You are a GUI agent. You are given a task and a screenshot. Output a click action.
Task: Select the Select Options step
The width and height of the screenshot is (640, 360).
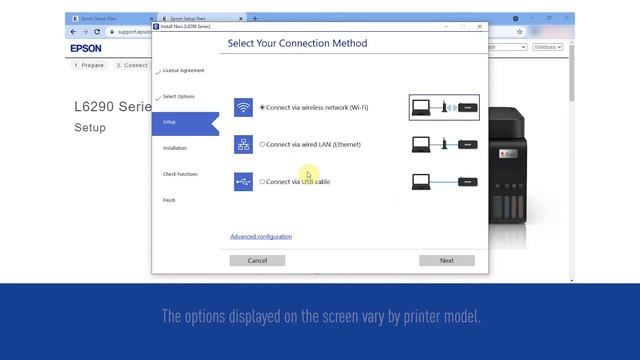(x=178, y=97)
